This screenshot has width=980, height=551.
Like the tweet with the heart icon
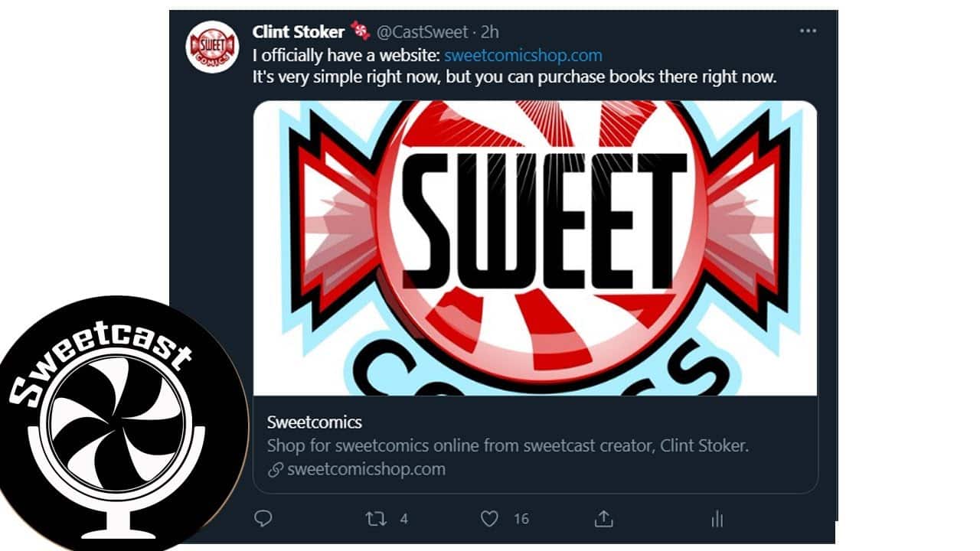pyautogui.click(x=489, y=519)
